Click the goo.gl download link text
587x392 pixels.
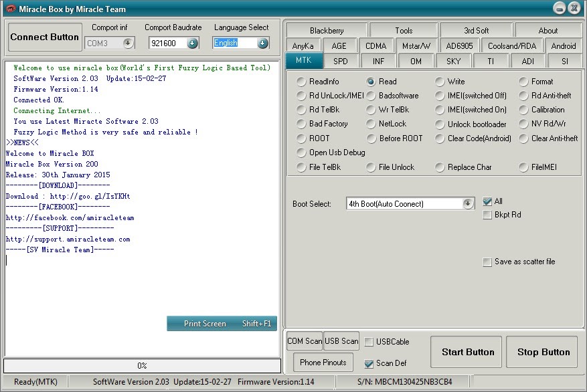tap(90, 196)
